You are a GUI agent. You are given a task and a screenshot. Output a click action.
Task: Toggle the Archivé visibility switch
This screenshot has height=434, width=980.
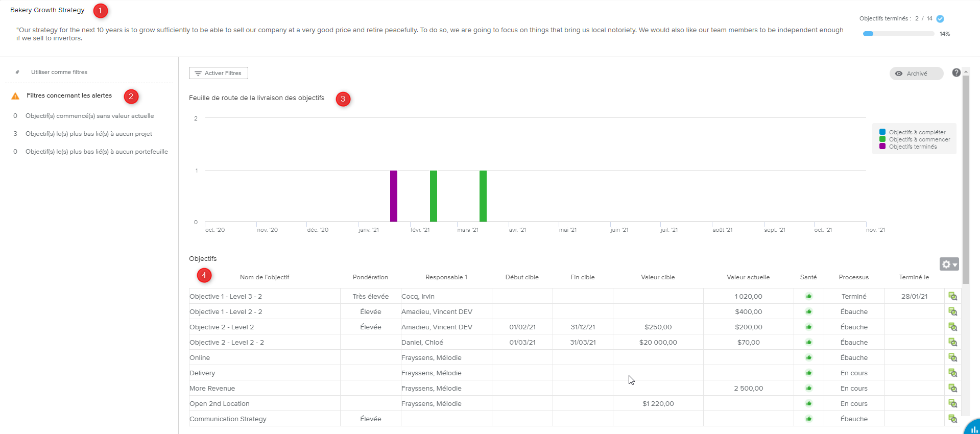[x=916, y=74]
